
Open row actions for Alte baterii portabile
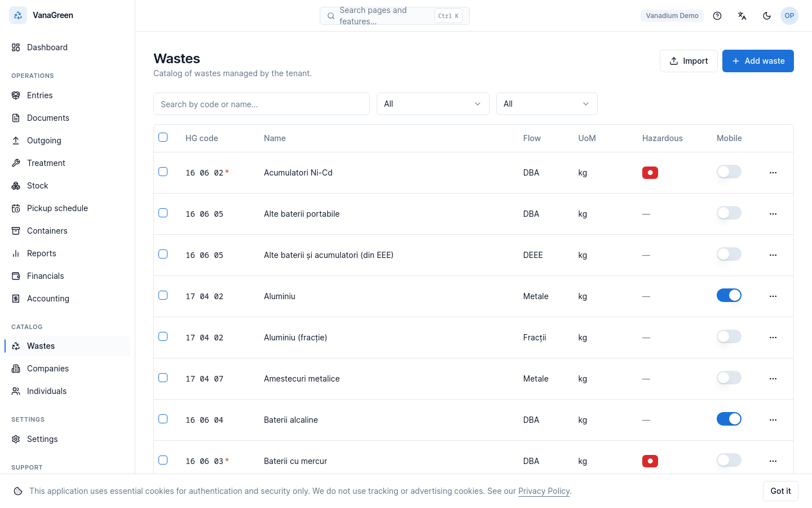pos(773,214)
